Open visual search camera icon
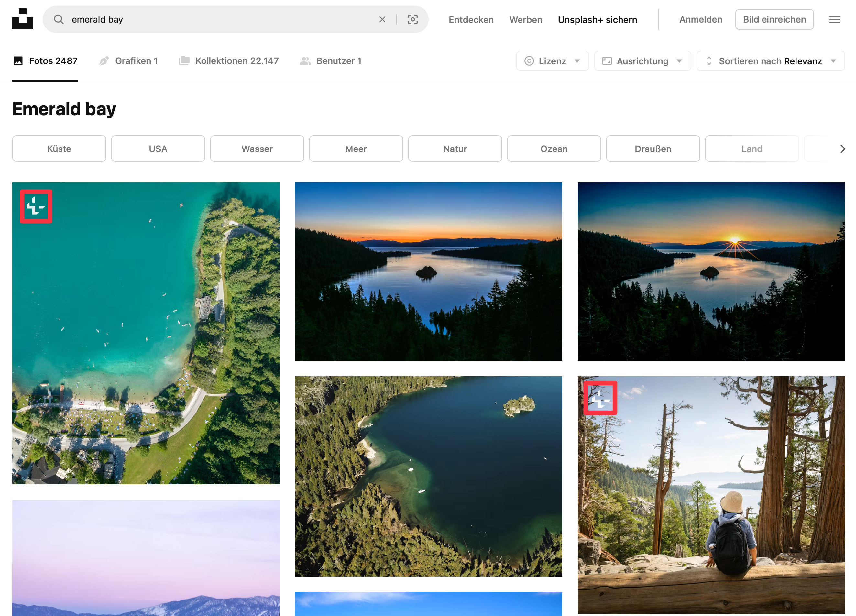The height and width of the screenshot is (616, 856). 412,20
